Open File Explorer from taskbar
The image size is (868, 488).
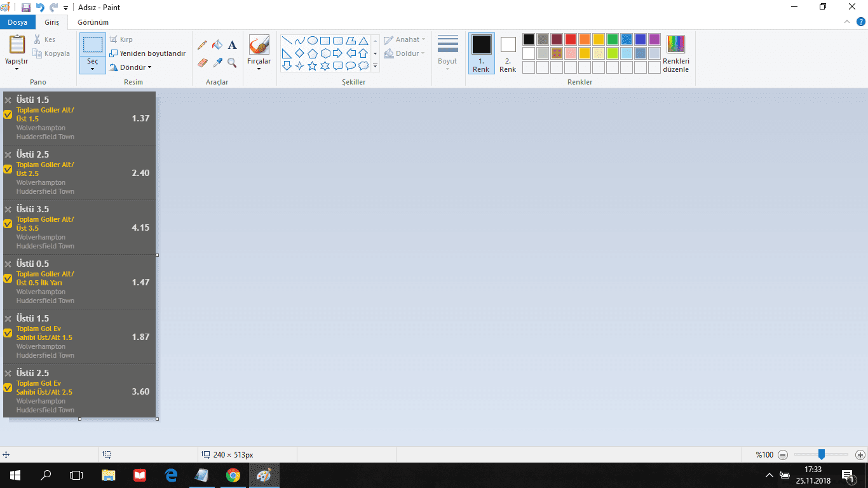[109, 475]
